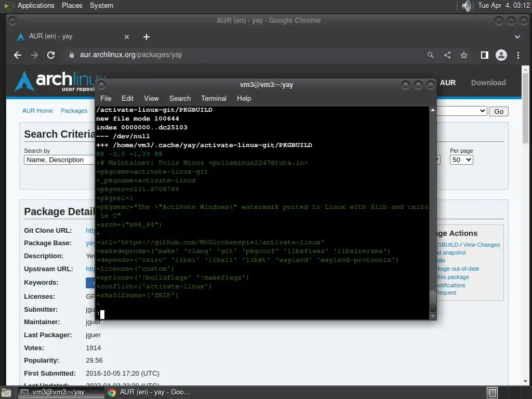Click the PKGBUILD link under Package Actions
This screenshot has height=399, width=532.
tap(447, 245)
